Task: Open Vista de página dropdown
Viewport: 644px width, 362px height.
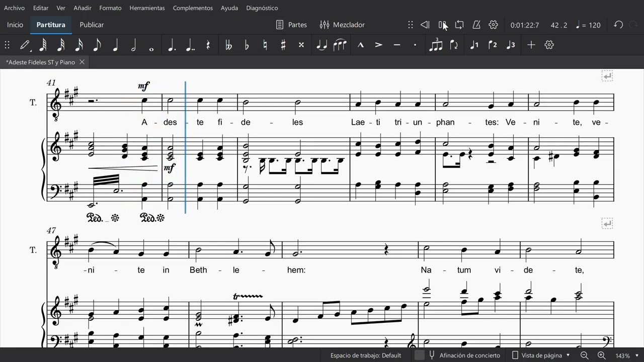Action: 541,355
